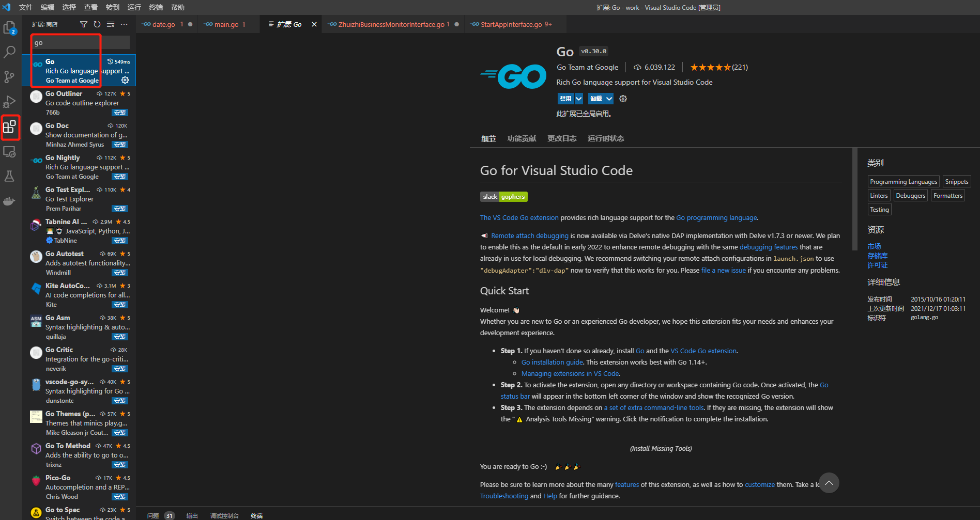The image size is (980, 520).
Task: Open the Go installation guide link
Action: [552, 362]
